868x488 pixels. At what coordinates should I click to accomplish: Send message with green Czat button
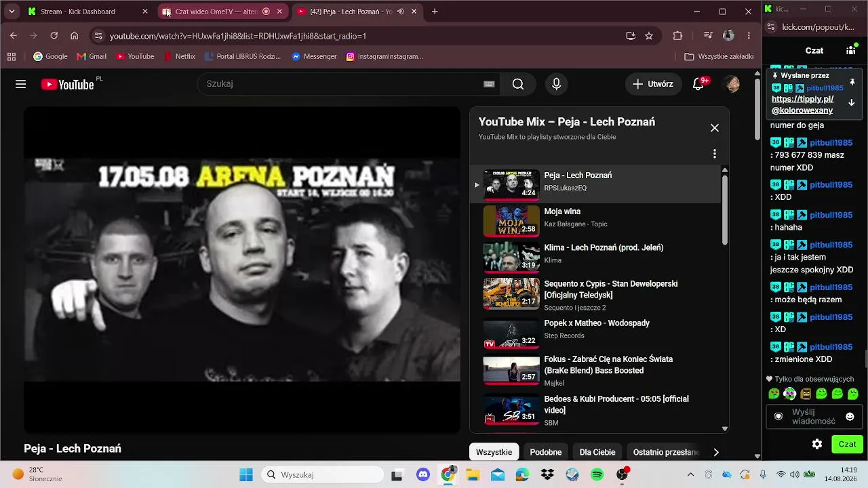click(x=847, y=444)
